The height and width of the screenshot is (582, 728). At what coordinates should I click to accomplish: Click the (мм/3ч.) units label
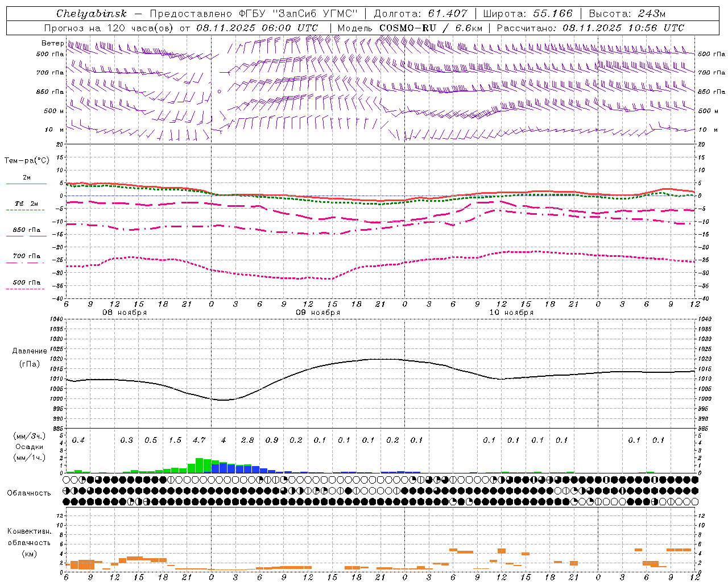tap(28, 436)
